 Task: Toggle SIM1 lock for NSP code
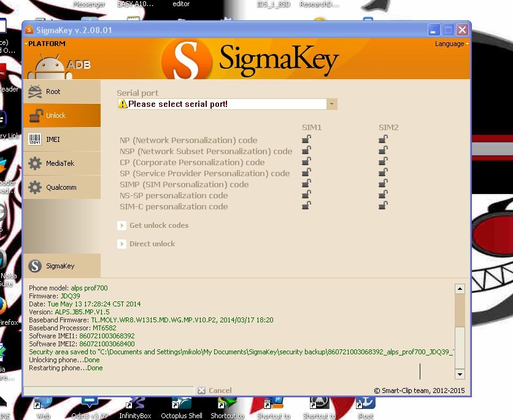tap(306, 150)
